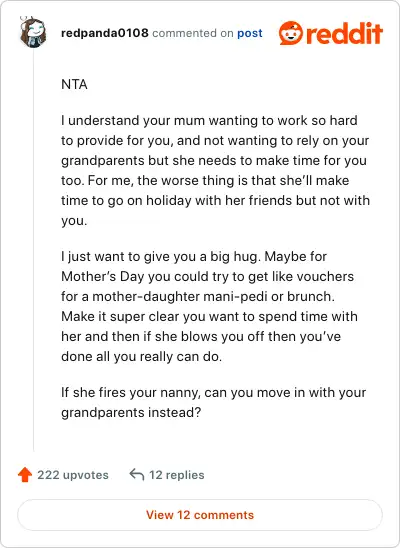Image resolution: width=400 pixels, height=548 pixels.
Task: Click the "commented on" gray text
Action: click(193, 33)
